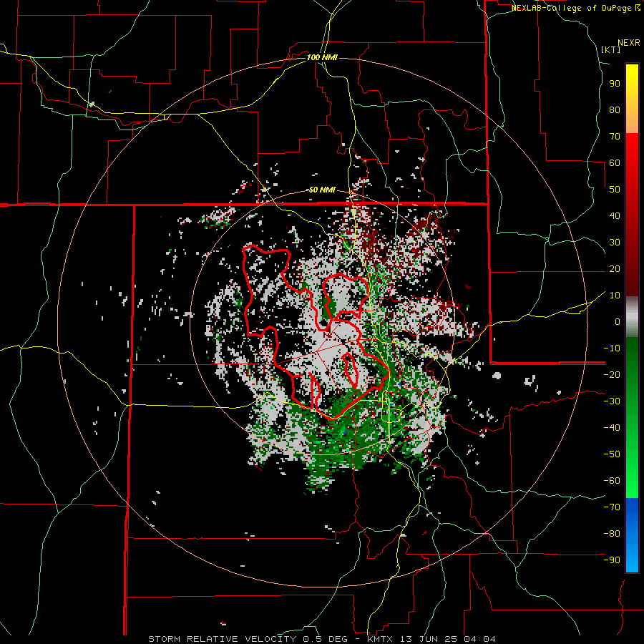The height and width of the screenshot is (644, 644).
Task: Click the 50 NMI range ring label
Action: pos(322,190)
